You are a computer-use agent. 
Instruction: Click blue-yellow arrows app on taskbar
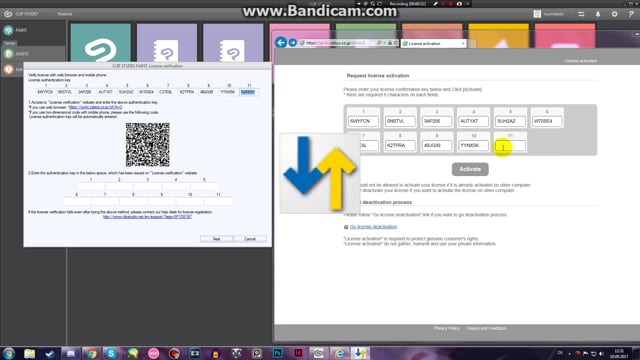(x=360, y=353)
